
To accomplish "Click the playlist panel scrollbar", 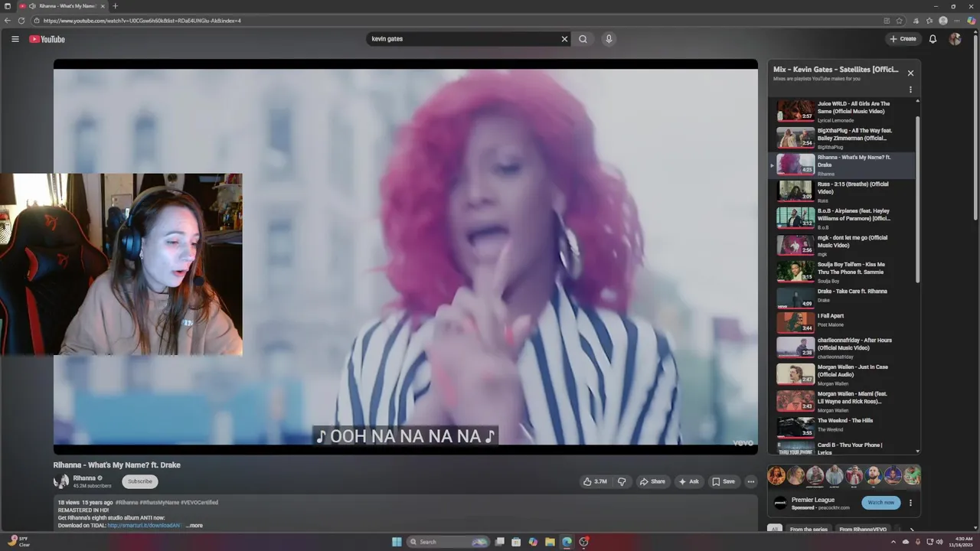I will [x=918, y=199].
